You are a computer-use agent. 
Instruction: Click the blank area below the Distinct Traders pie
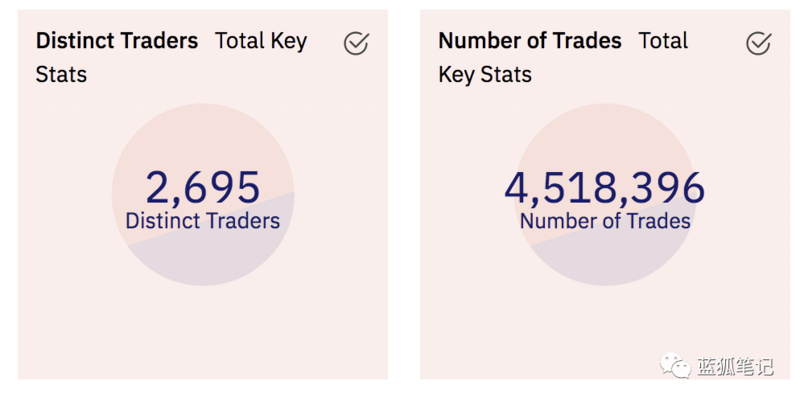coord(203,330)
